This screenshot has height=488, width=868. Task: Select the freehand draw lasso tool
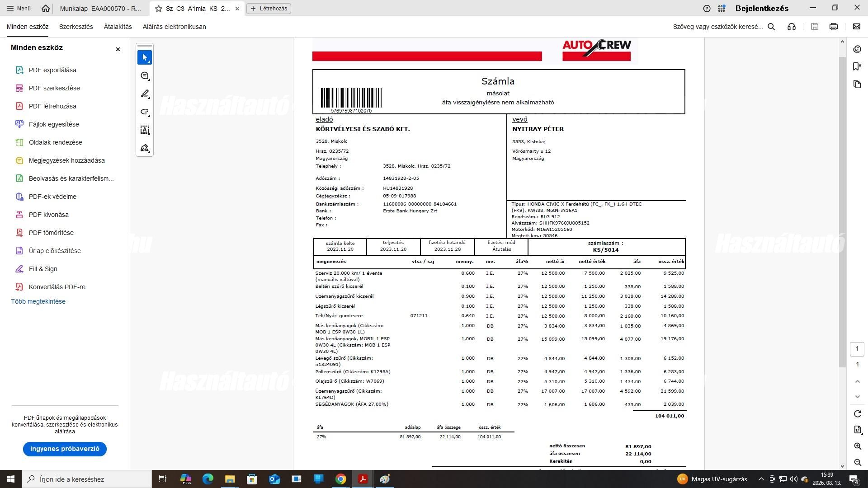145,112
